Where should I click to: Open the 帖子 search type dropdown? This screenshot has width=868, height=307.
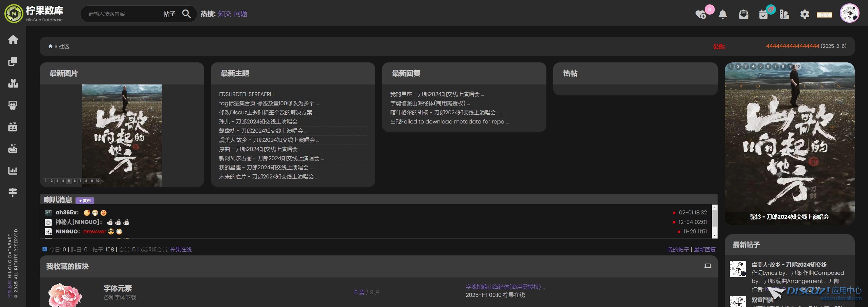(x=169, y=14)
